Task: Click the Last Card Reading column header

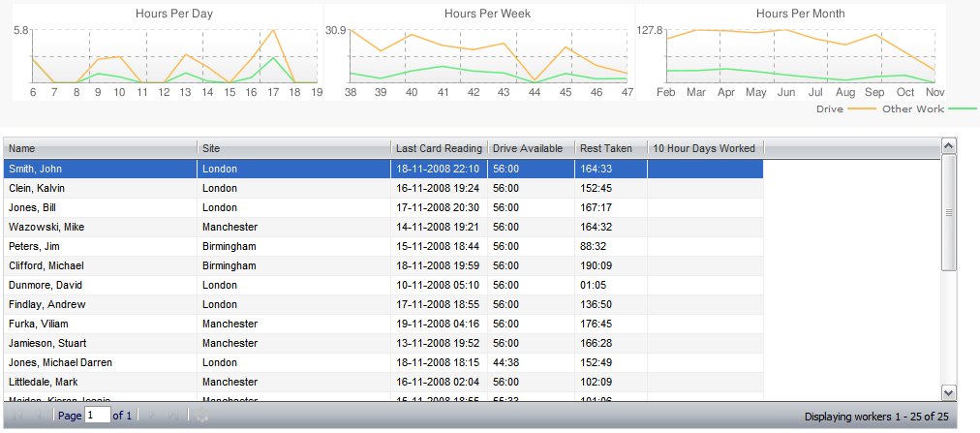Action: click(439, 148)
